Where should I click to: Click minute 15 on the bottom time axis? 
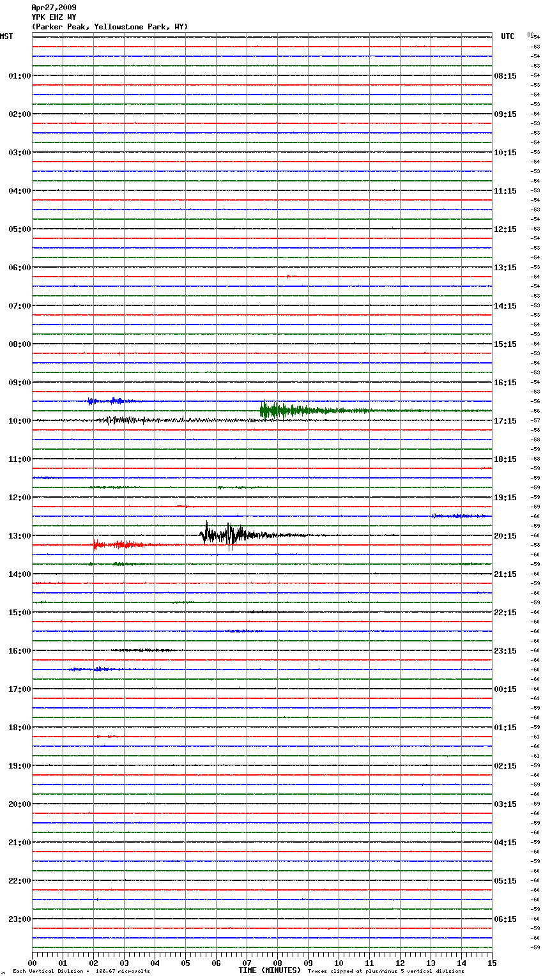[x=492, y=963]
